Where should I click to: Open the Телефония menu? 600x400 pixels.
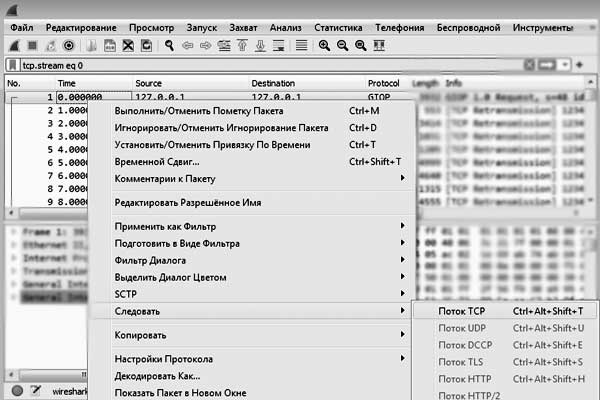pyautogui.click(x=399, y=28)
